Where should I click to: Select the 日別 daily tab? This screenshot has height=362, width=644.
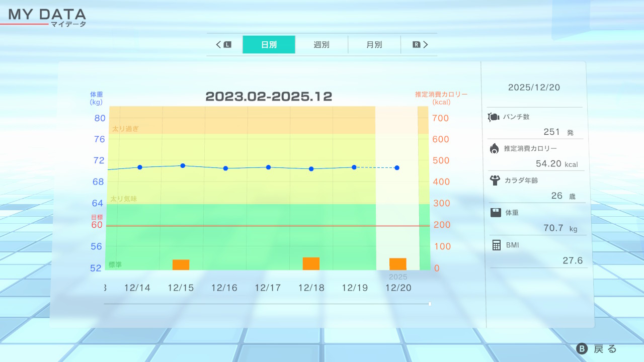[x=269, y=45]
